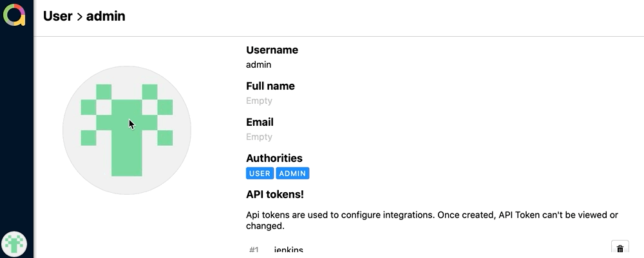Click the #1 token index number
Screen dimensions: 644x258
[x=254, y=250]
